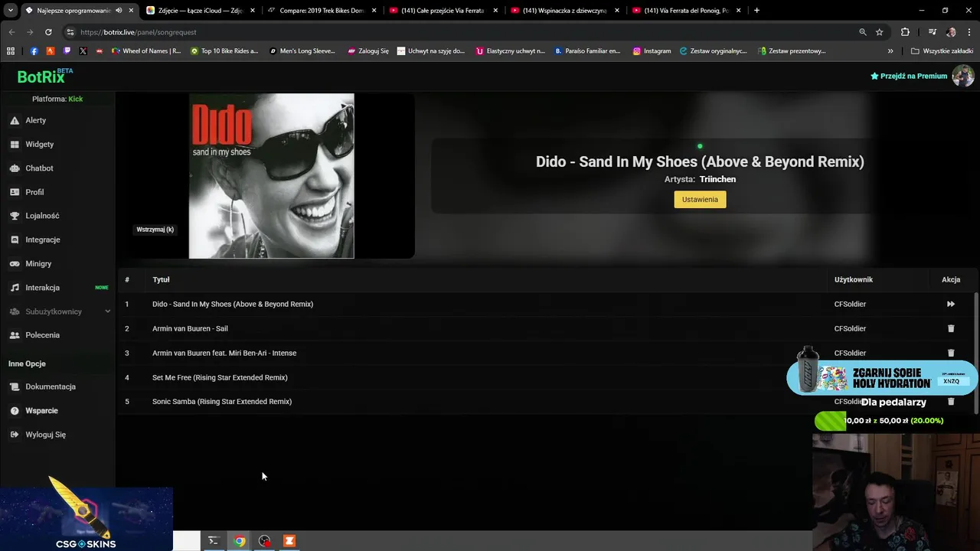Show more bookmarks via the chevron
The image size is (980, 551).
890,51
